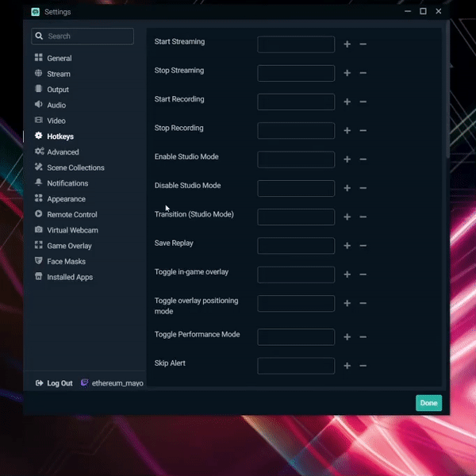The width and height of the screenshot is (476, 476).
Task: Click the Save Replay hotkey field
Action: 296,246
